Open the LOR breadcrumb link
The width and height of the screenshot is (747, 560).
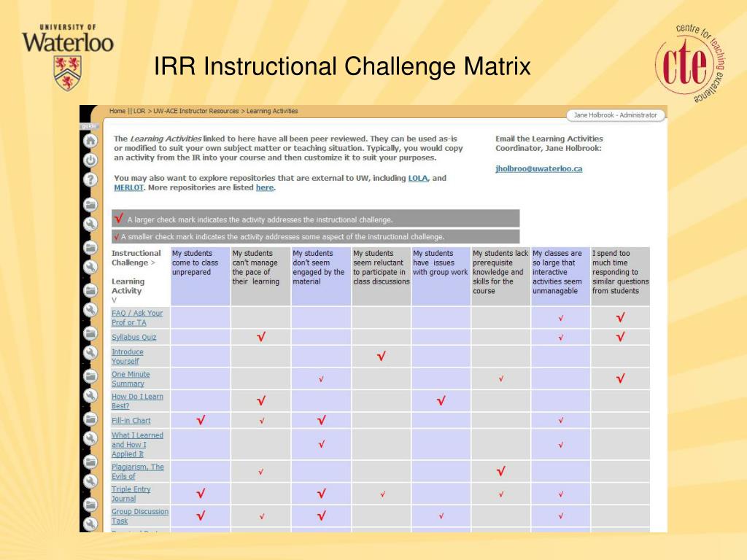click(139, 111)
